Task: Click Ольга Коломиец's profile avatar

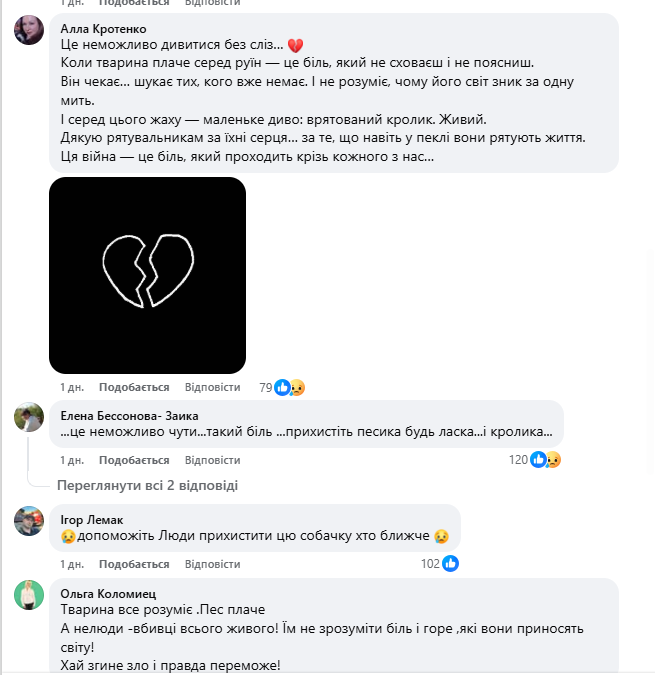Action: click(x=28, y=595)
